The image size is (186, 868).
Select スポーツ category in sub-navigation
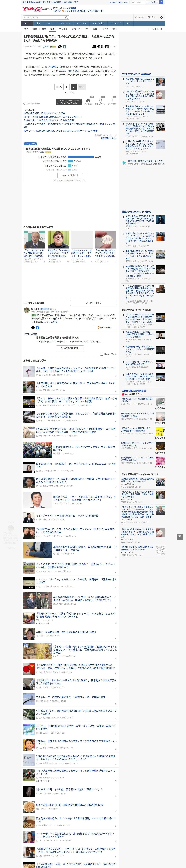pos(76,29)
